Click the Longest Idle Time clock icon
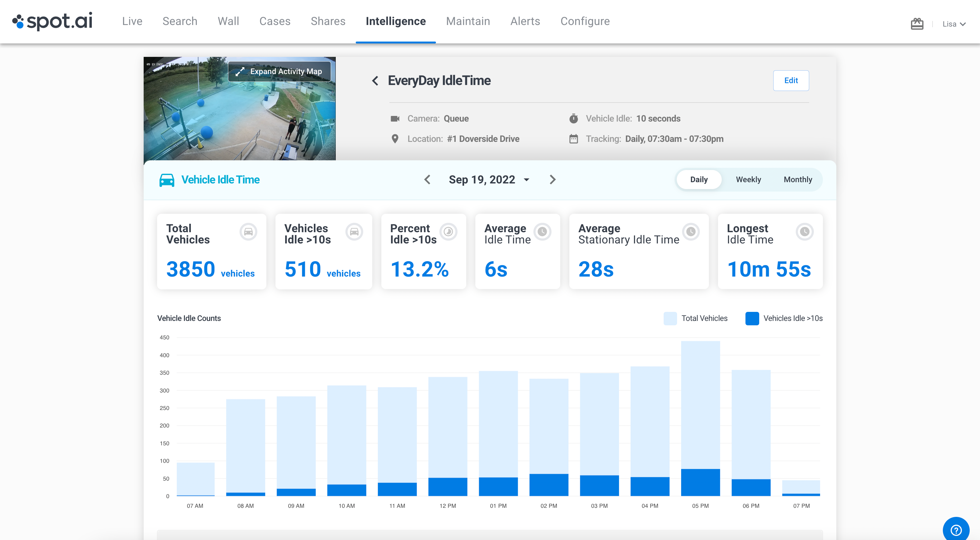Screen dimensions: 980x540 click(804, 232)
